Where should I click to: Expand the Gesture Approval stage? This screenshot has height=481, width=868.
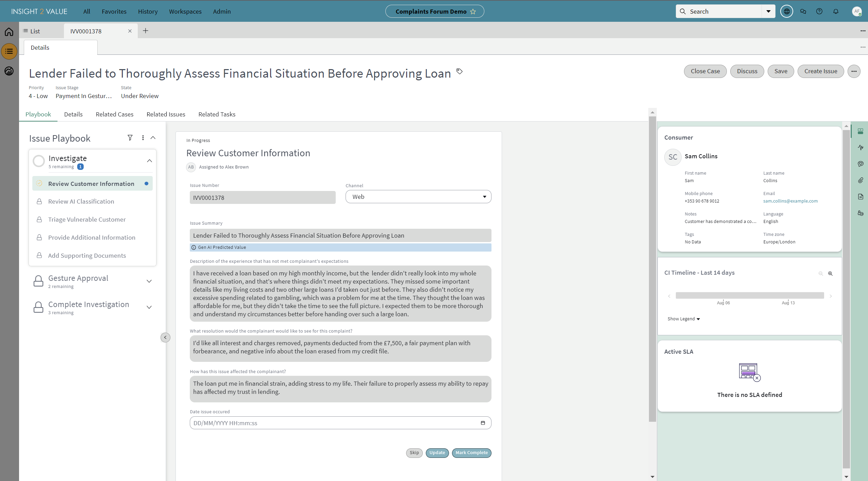pyautogui.click(x=149, y=281)
